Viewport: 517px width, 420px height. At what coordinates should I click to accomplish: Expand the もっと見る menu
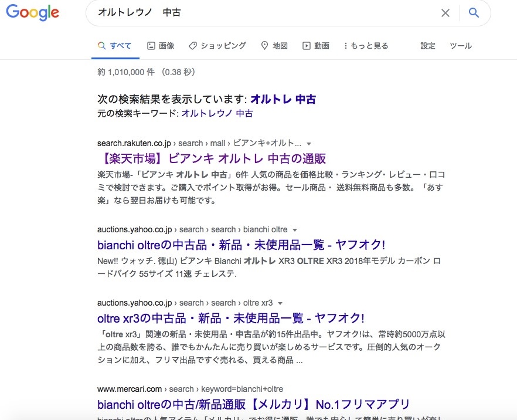click(x=366, y=46)
